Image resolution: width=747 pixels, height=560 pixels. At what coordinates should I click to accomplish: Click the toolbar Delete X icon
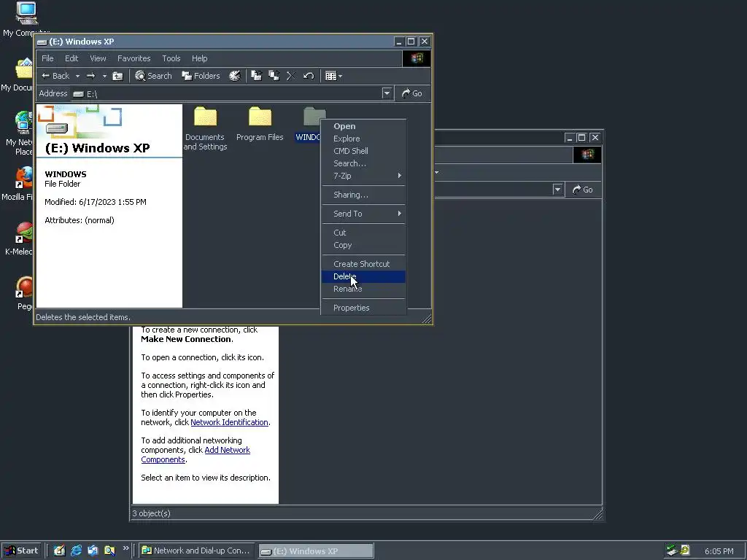(291, 76)
